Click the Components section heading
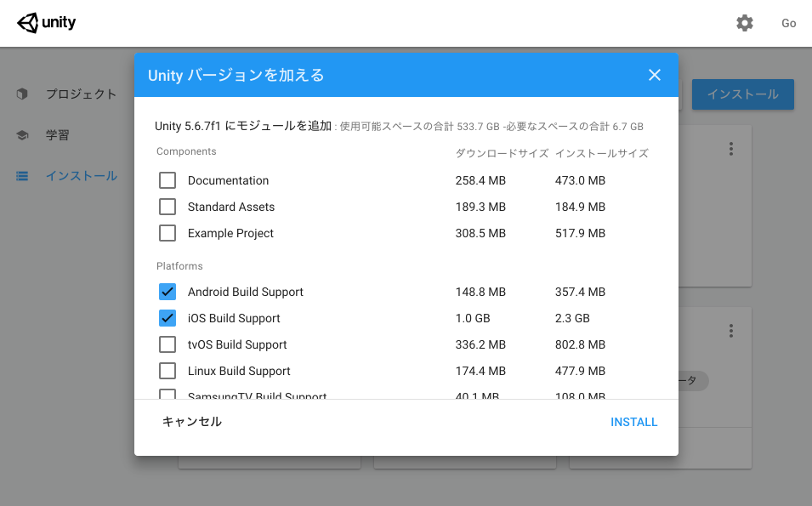The image size is (812, 506). click(x=186, y=151)
